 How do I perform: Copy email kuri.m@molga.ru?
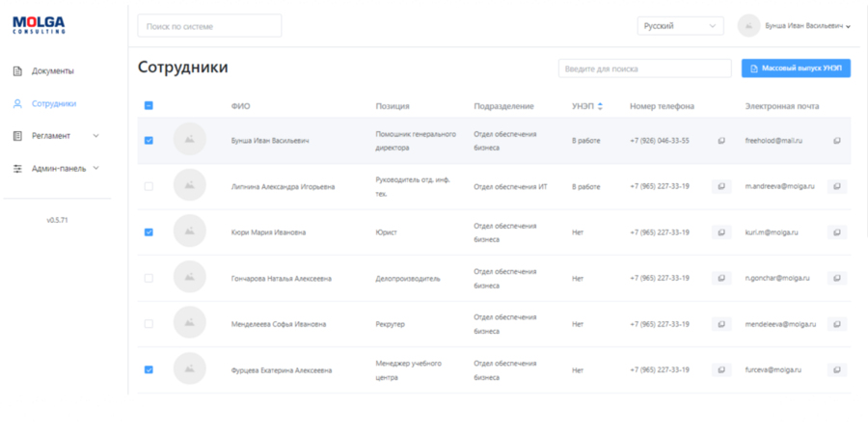pyautogui.click(x=837, y=232)
